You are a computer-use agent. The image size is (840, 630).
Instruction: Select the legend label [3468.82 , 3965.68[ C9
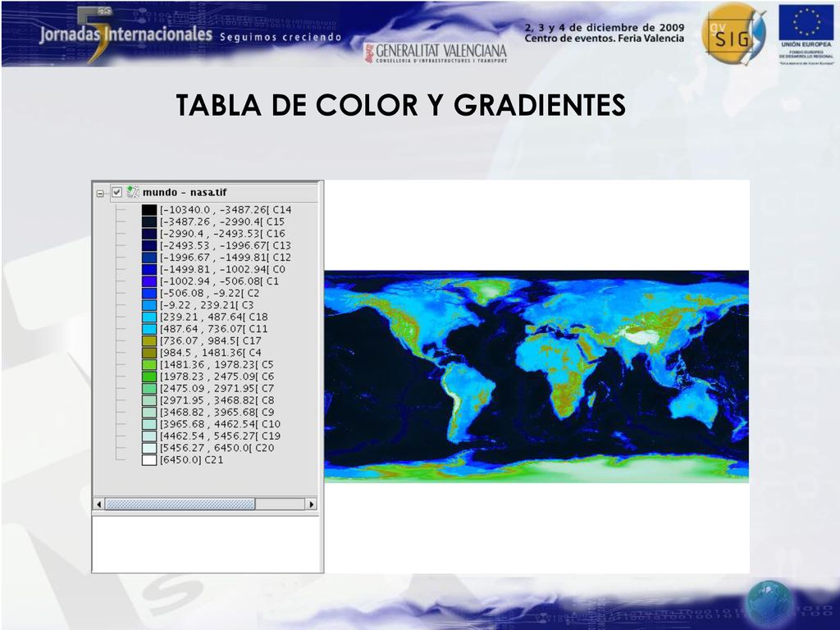coord(217,413)
